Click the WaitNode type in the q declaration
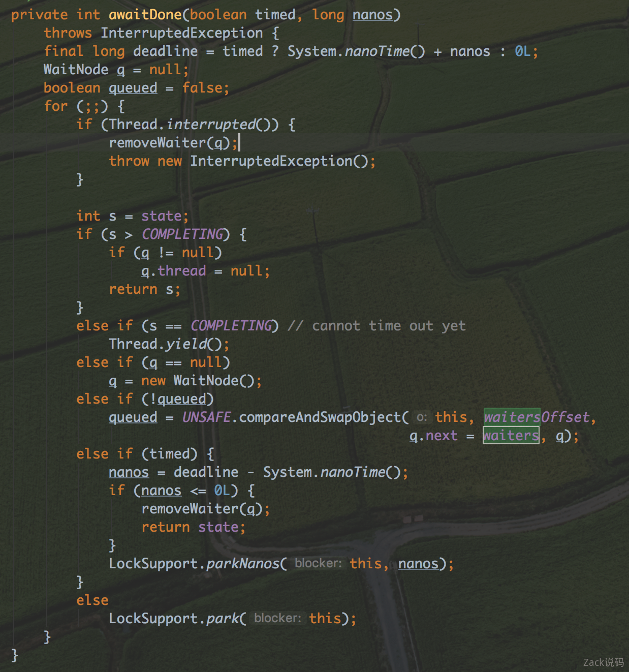Image resolution: width=629 pixels, height=672 pixels. pos(76,70)
